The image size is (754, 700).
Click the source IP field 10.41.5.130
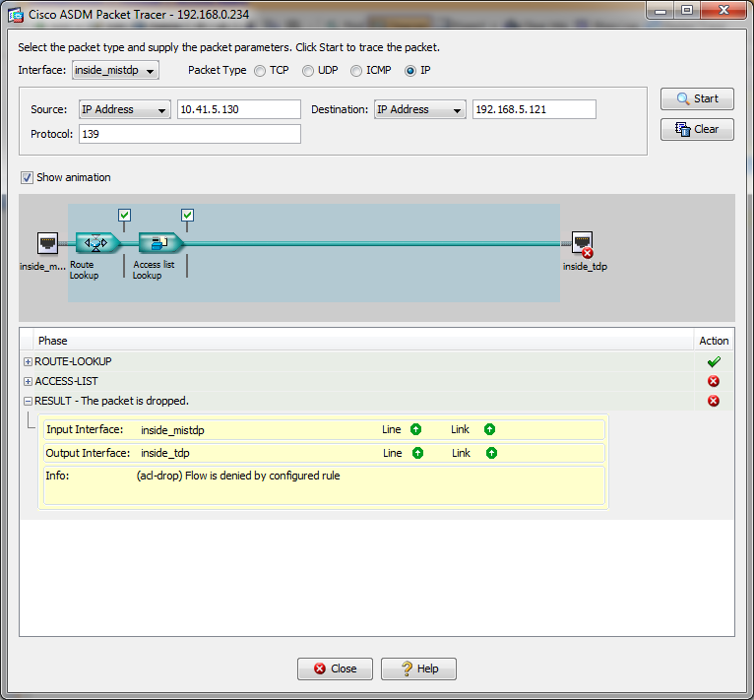coord(239,109)
